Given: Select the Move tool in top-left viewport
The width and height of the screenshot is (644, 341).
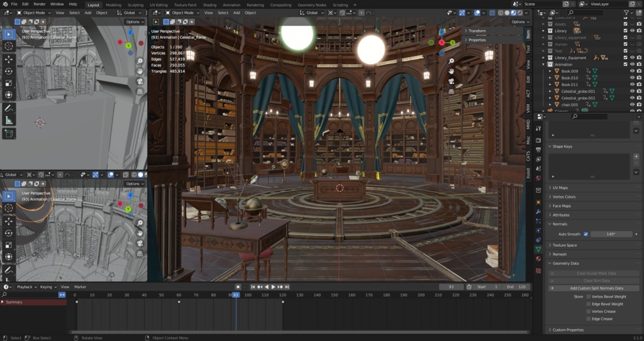Looking at the screenshot, I should point(9,58).
